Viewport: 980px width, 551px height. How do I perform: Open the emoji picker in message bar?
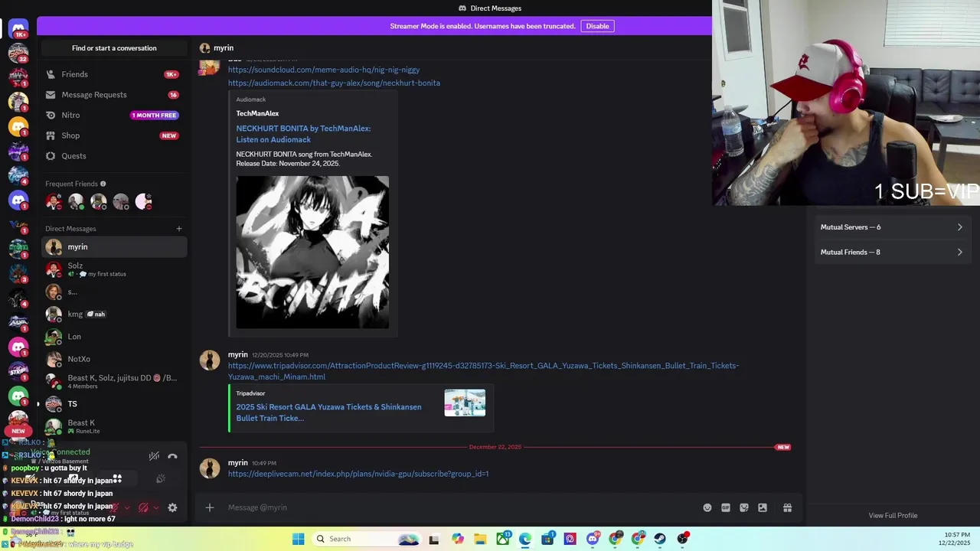coord(707,507)
